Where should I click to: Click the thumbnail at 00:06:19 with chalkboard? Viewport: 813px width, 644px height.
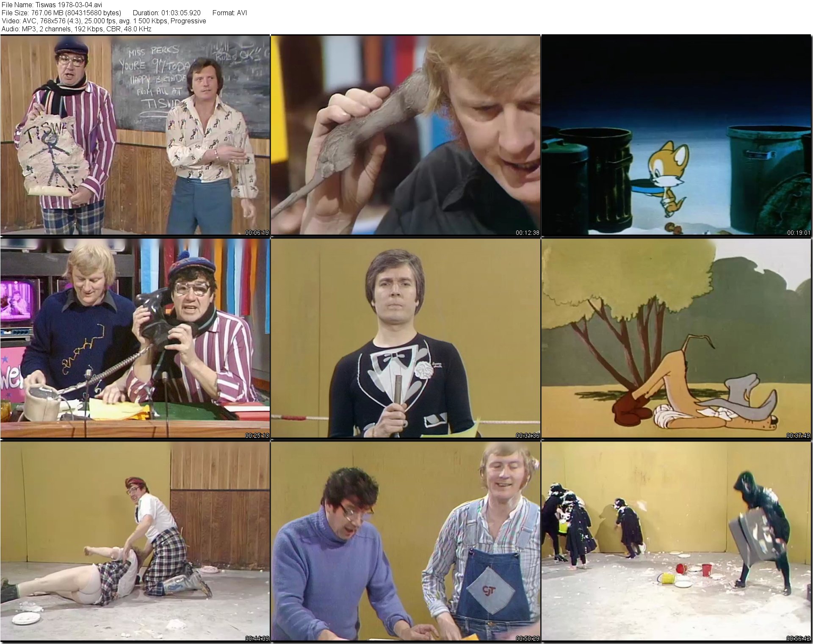[135, 135]
